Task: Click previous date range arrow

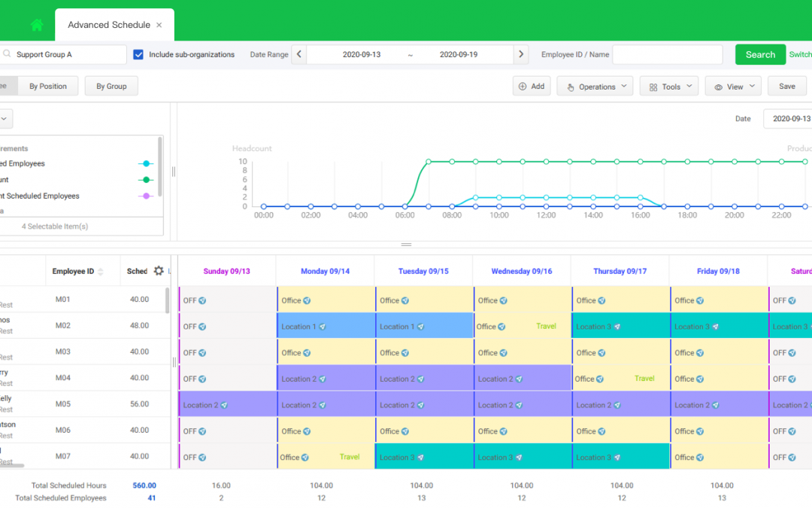Action: 298,54
